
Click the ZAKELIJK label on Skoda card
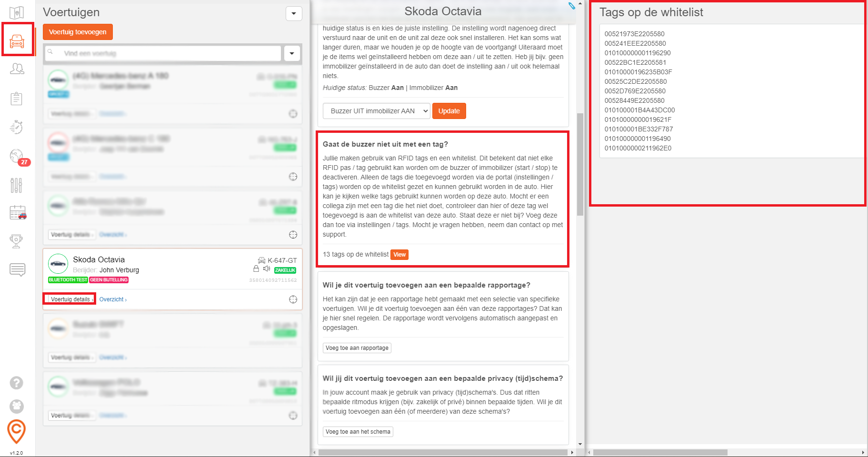click(x=285, y=270)
